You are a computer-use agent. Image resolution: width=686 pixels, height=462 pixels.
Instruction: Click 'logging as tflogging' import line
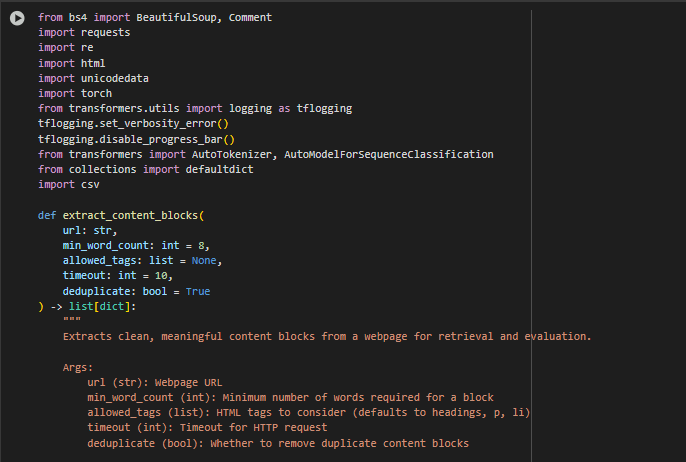click(195, 108)
